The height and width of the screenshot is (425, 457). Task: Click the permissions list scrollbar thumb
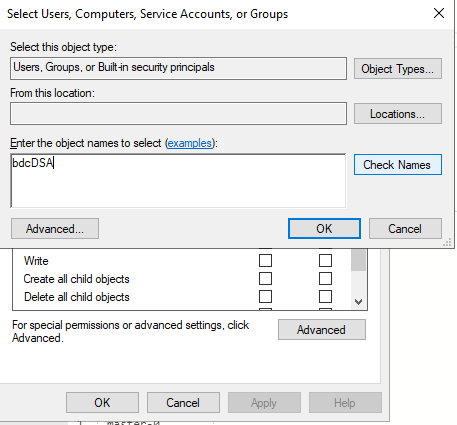click(358, 260)
